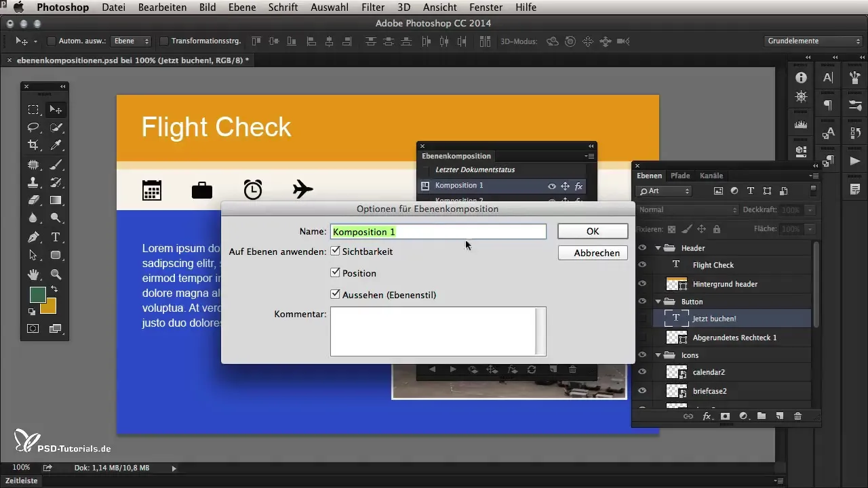This screenshot has height=488, width=868.
Task: Change the screen mode
Action: click(x=56, y=329)
